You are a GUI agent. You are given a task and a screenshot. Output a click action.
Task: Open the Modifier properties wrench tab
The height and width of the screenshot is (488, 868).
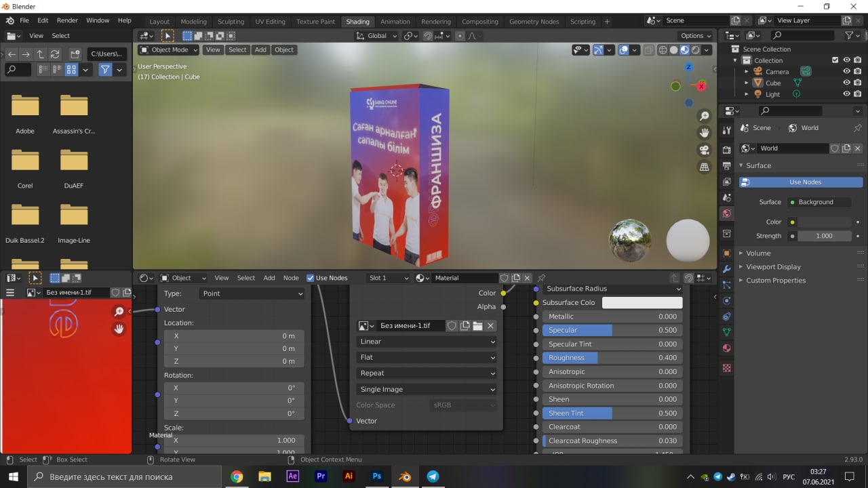[727, 269]
